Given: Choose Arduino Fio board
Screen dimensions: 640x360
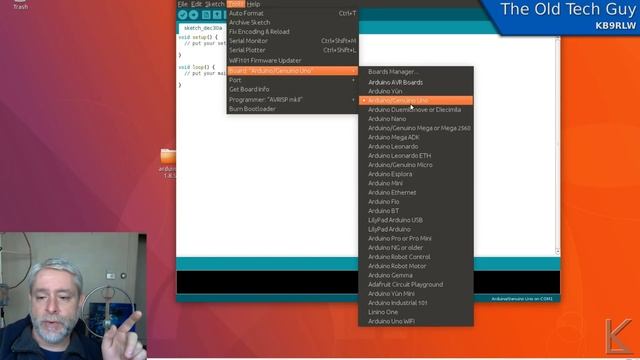Looking at the screenshot, I should (x=416, y=202).
